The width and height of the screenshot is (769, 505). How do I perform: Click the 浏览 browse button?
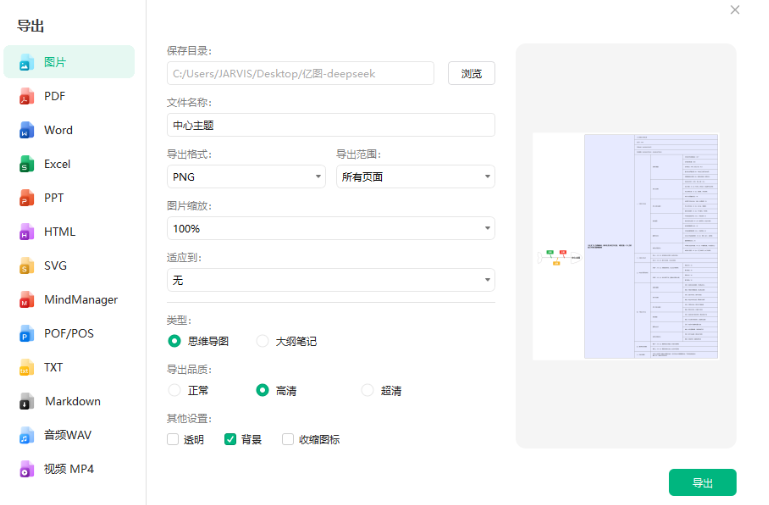[x=471, y=73]
